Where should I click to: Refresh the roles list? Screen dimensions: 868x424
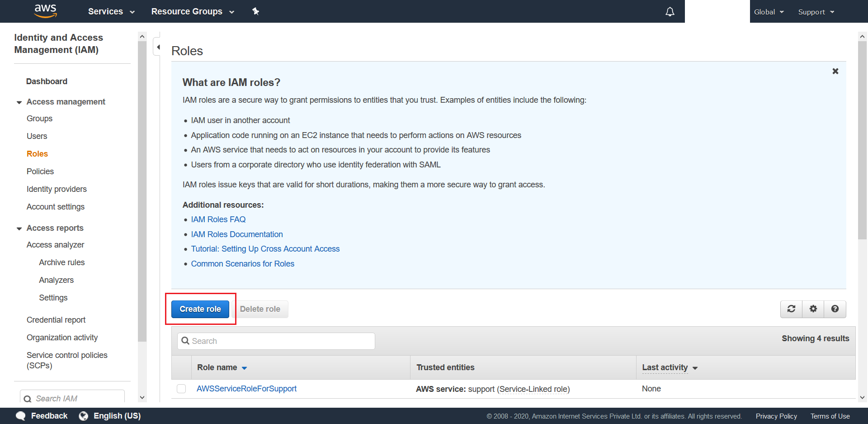coord(791,309)
